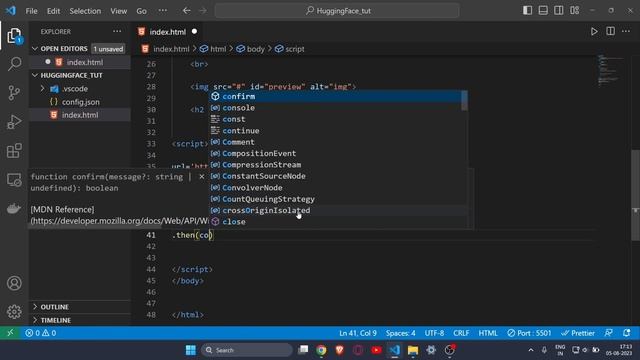Expand the .vscode folder
This screenshot has height=360, width=640.
tap(42, 89)
